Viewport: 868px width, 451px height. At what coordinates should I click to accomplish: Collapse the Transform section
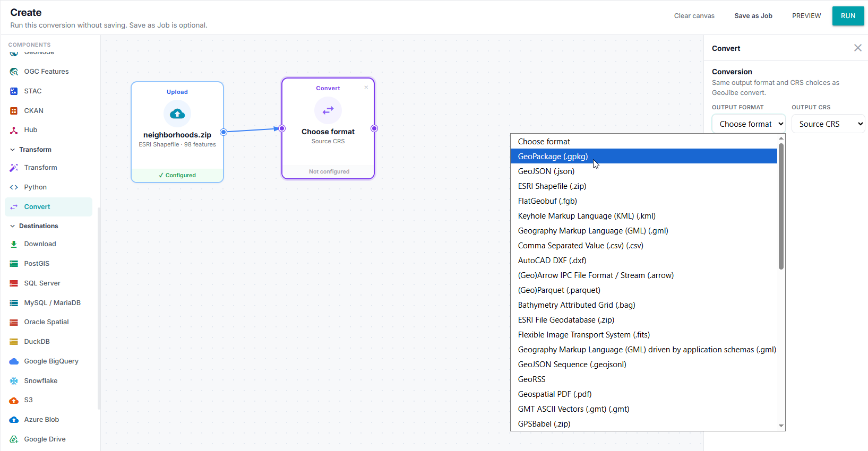[13, 150]
